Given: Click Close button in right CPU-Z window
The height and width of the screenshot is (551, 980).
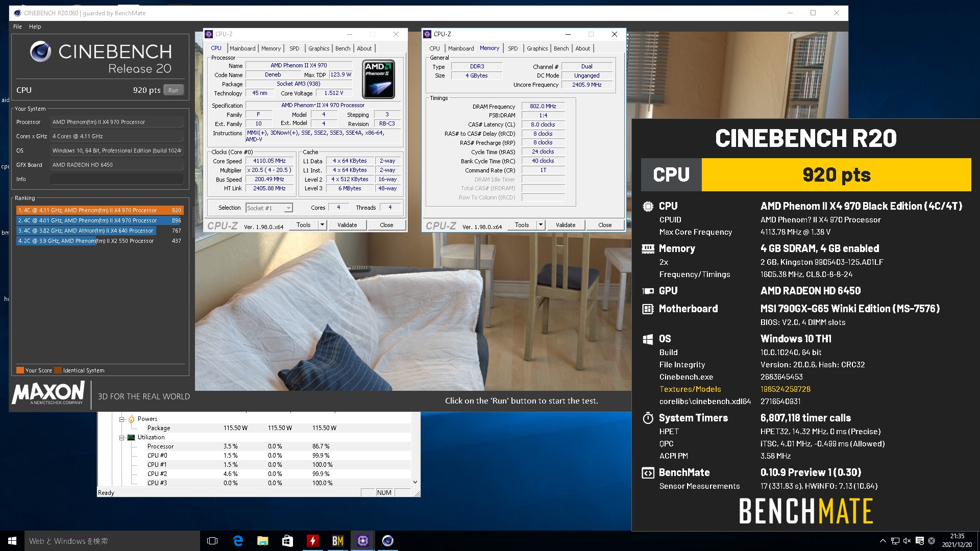Looking at the screenshot, I should 605,225.
